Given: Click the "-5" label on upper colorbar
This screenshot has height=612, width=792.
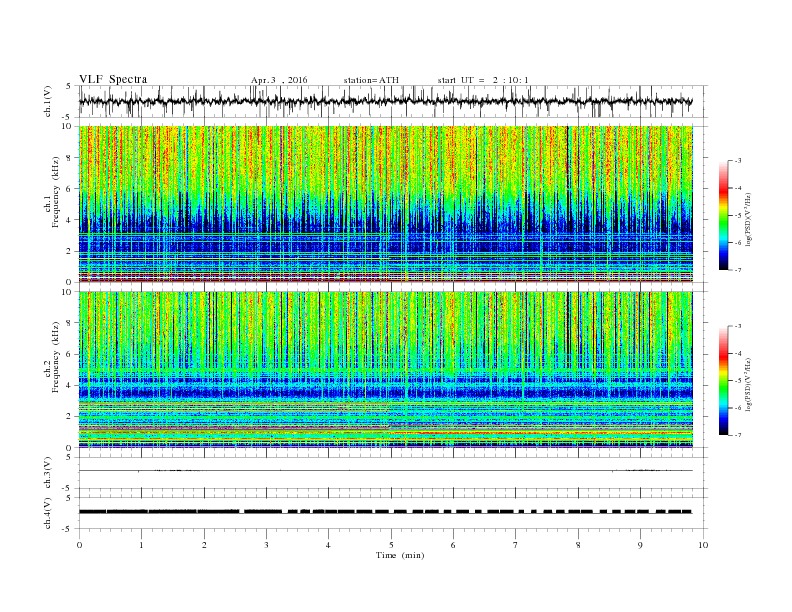Looking at the screenshot, I should 738,215.
